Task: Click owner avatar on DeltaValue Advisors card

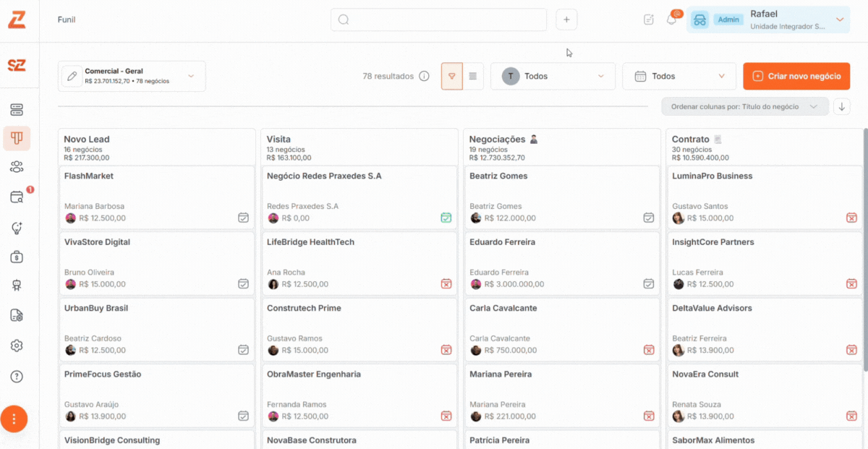Action: pyautogui.click(x=678, y=350)
